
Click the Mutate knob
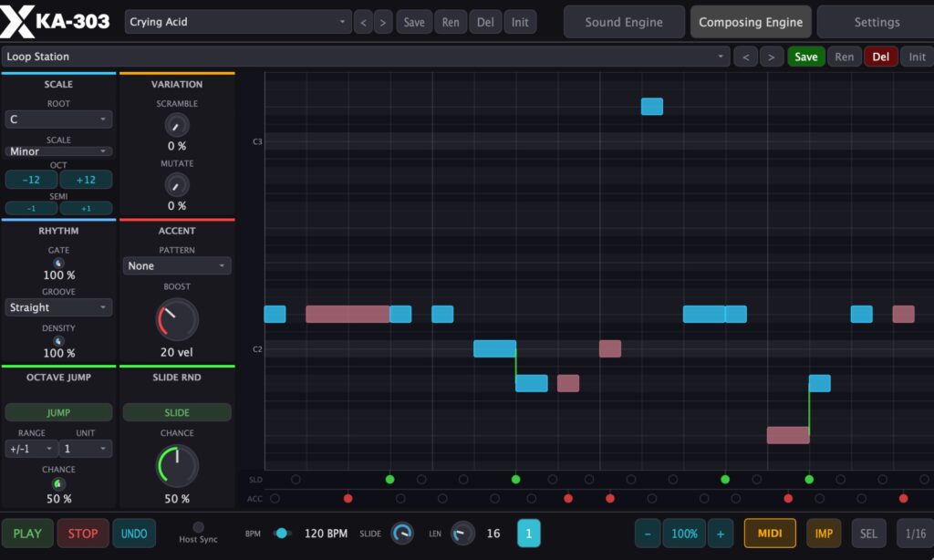click(176, 185)
